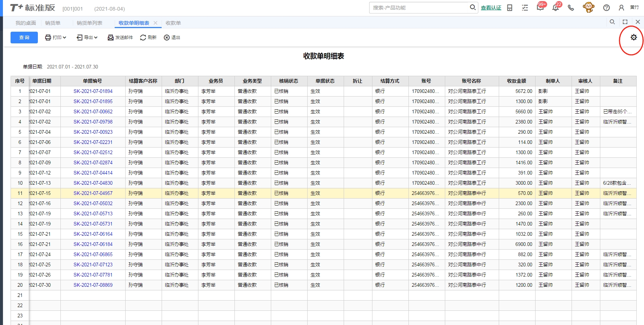The width and height of the screenshot is (644, 325).
Task: Click the 单据日期 column header
Action: coord(45,81)
